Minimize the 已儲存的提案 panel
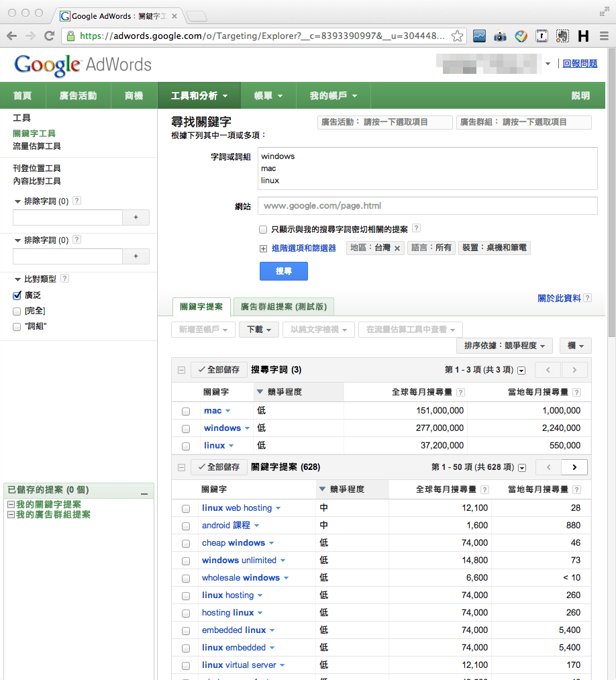Viewport: 616px width, 680px height. pyautogui.click(x=143, y=492)
